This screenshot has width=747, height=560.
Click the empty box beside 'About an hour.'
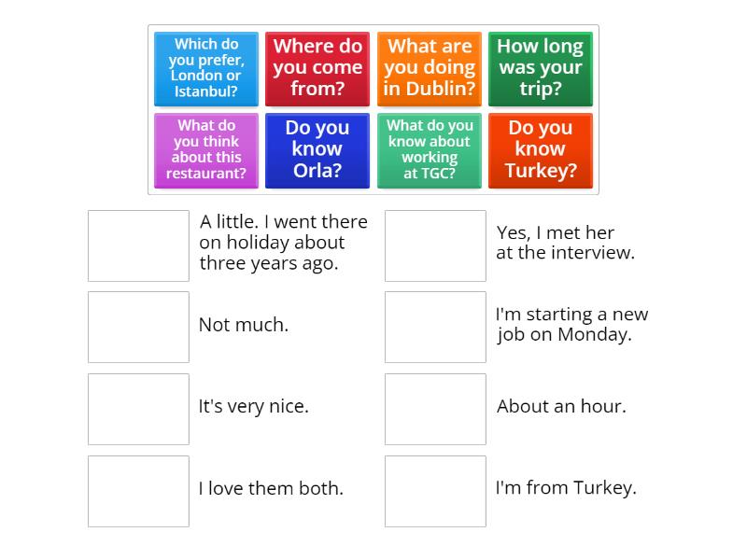pos(435,409)
